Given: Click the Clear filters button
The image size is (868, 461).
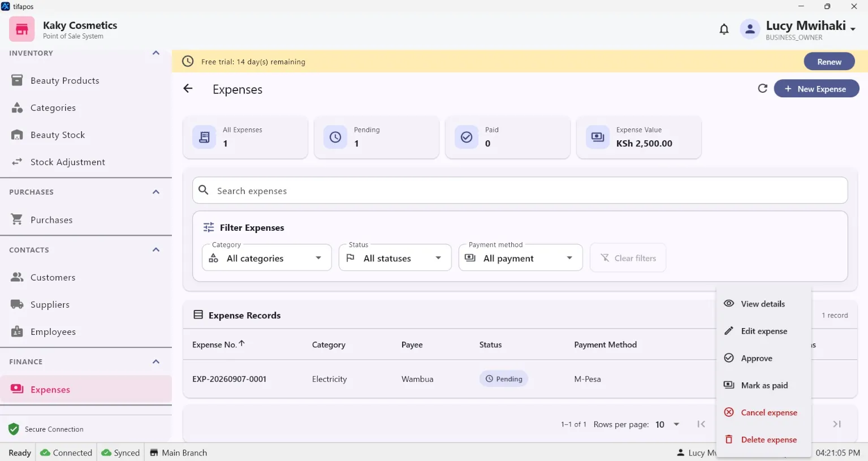Looking at the screenshot, I should (628, 258).
